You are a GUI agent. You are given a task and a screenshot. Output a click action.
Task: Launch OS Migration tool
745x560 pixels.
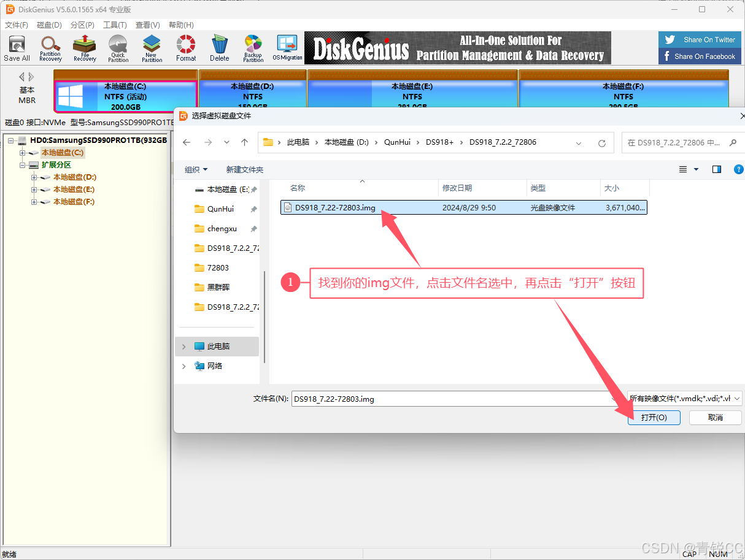point(287,48)
